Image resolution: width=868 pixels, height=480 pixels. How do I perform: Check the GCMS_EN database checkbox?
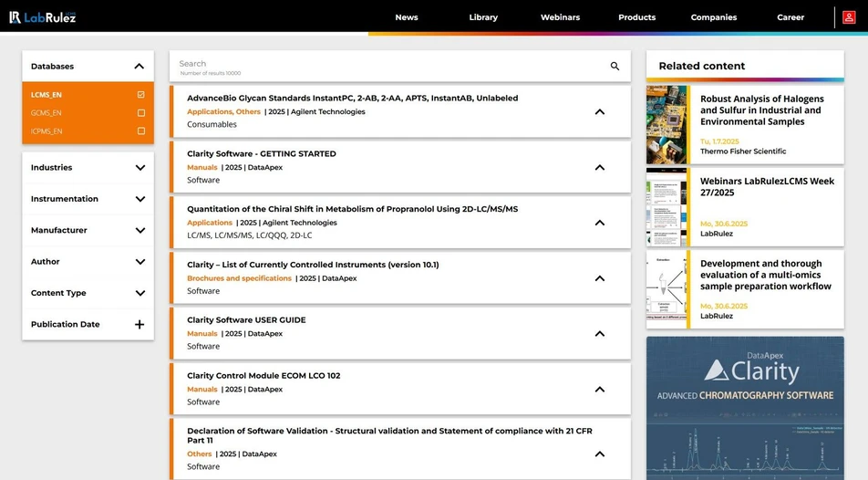[141, 113]
